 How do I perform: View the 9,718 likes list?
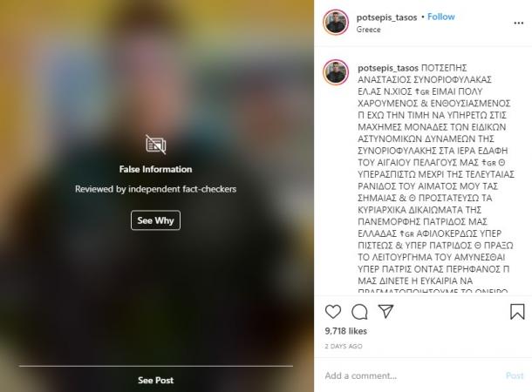pyautogui.click(x=345, y=331)
